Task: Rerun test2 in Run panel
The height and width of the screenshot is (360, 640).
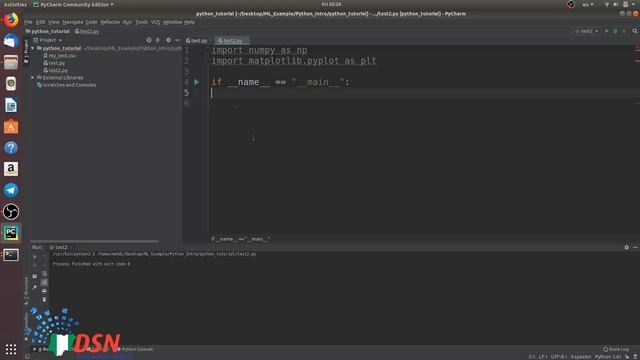Action: click(x=35, y=257)
